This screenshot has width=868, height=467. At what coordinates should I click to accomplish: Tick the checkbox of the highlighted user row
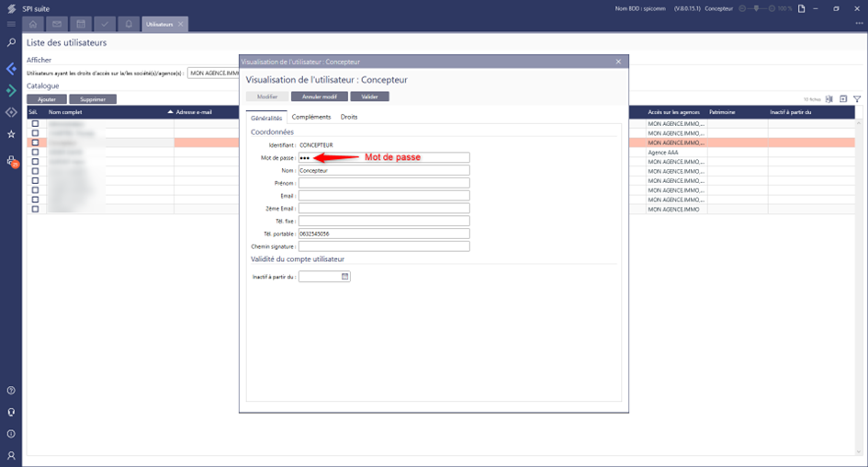(x=35, y=143)
